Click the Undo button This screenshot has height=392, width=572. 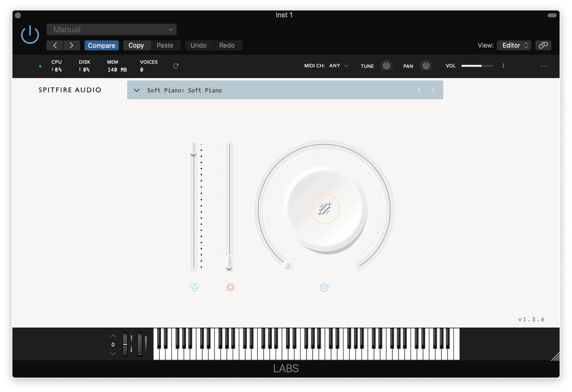pyautogui.click(x=198, y=45)
